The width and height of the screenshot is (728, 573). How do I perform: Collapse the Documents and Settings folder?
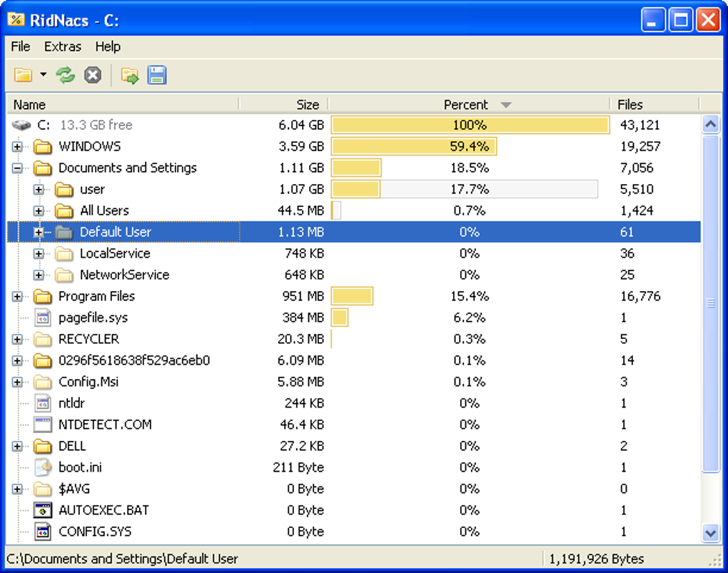(x=17, y=168)
